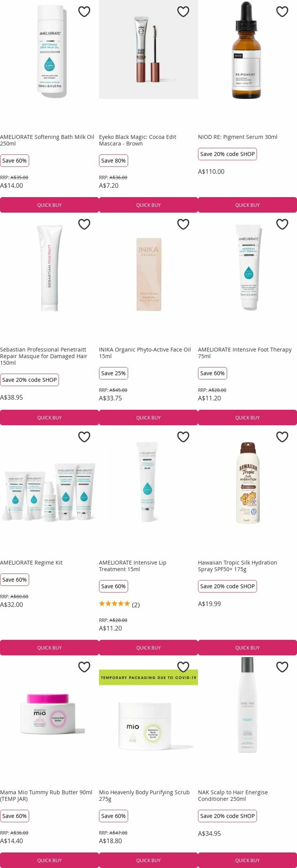The image size is (297, 868).
Task: Open the Sebastian Penetraitt tube image
Action: [49, 268]
